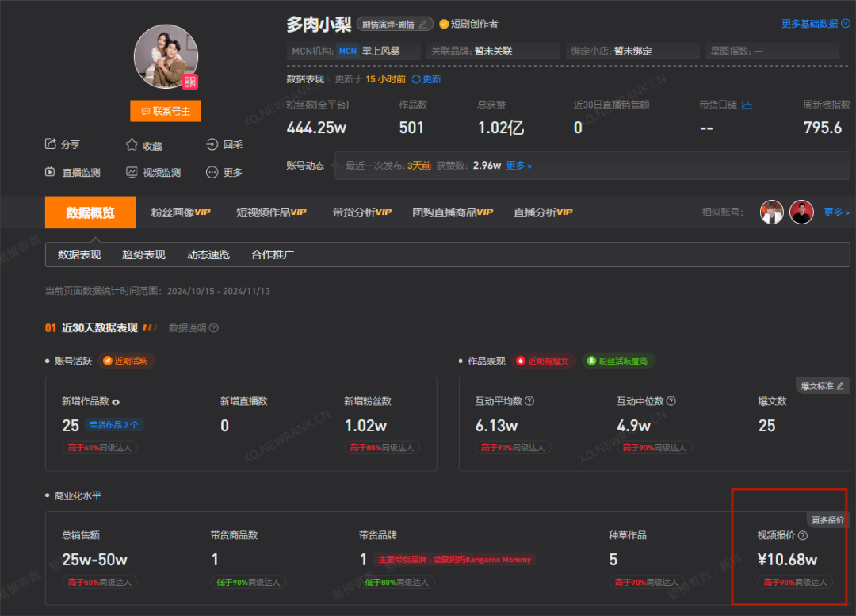Click the 总获赞 value 1.02亿
The height and width of the screenshot is (616, 856).
pos(501,128)
